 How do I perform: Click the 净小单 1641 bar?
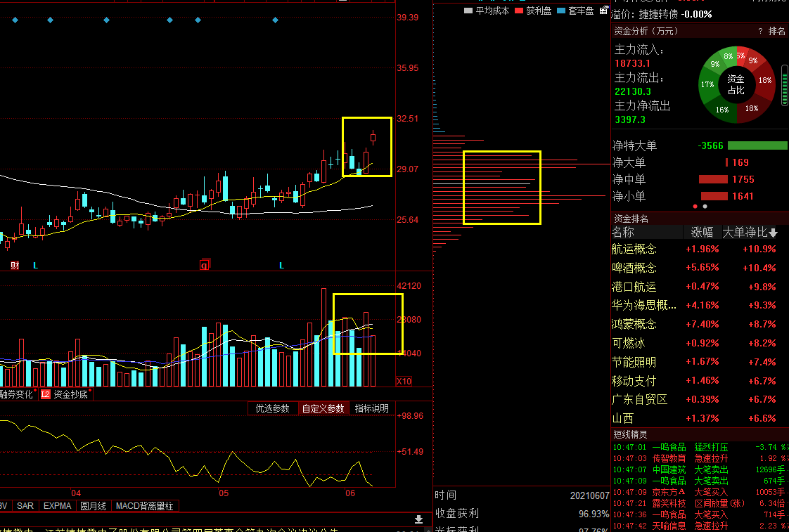pos(714,197)
